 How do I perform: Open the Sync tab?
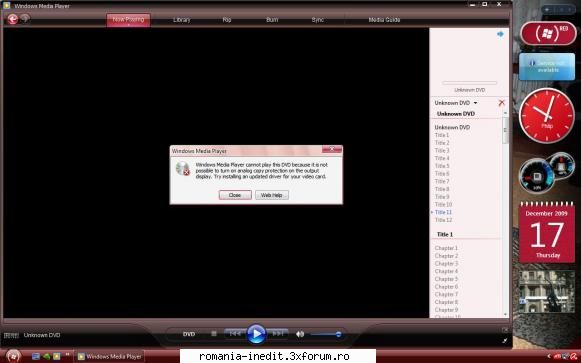click(x=318, y=20)
